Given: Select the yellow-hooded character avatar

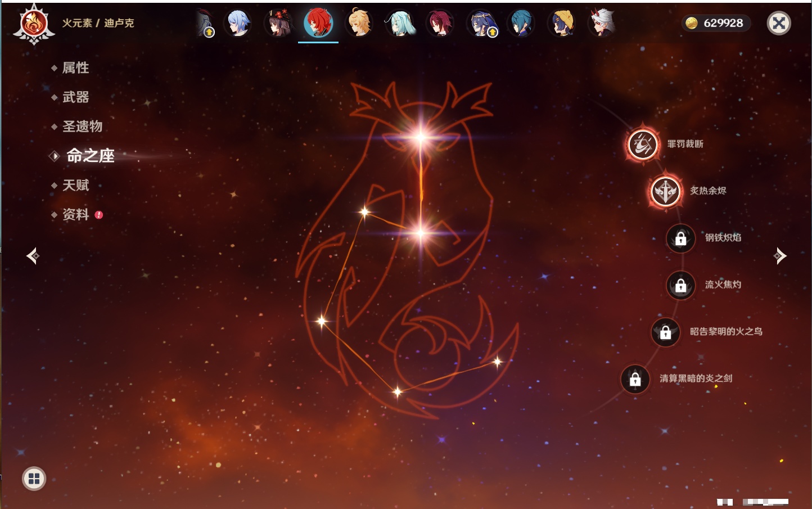Looking at the screenshot, I should (561, 23).
